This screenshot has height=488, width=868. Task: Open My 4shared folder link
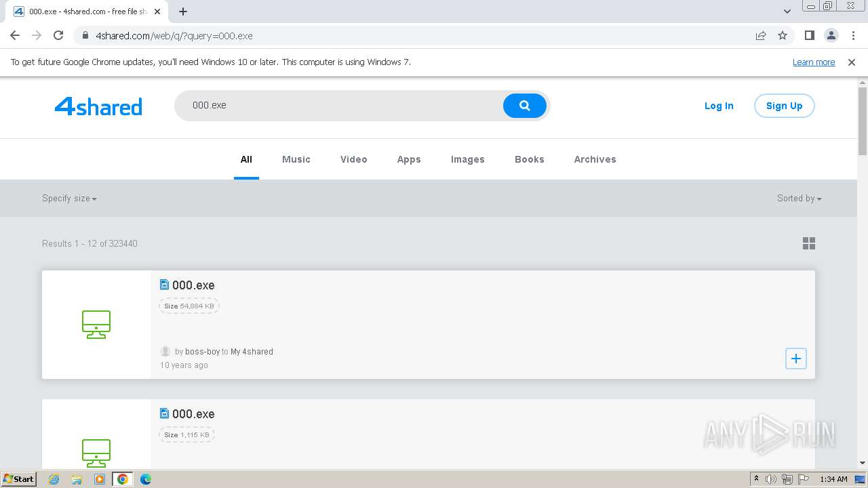(252, 352)
